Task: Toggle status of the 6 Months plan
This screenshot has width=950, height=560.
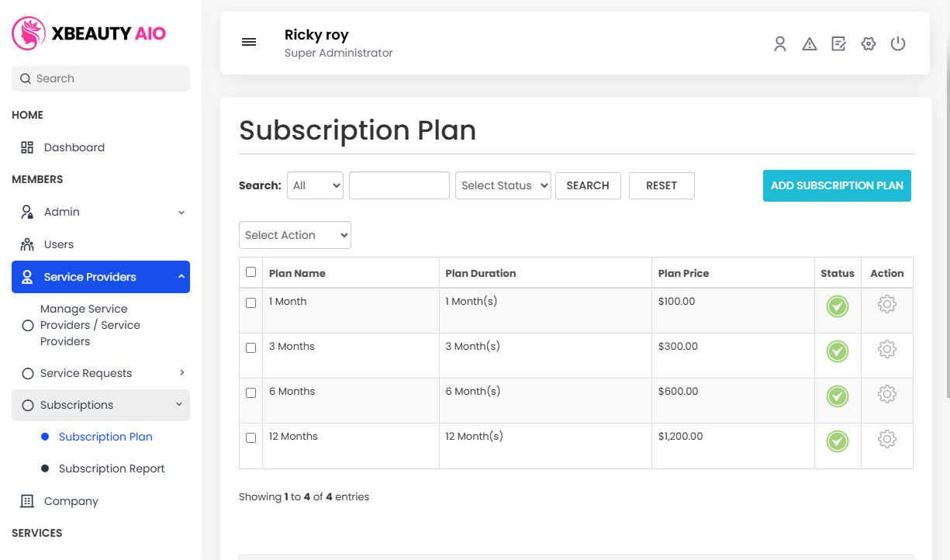Action: click(837, 396)
